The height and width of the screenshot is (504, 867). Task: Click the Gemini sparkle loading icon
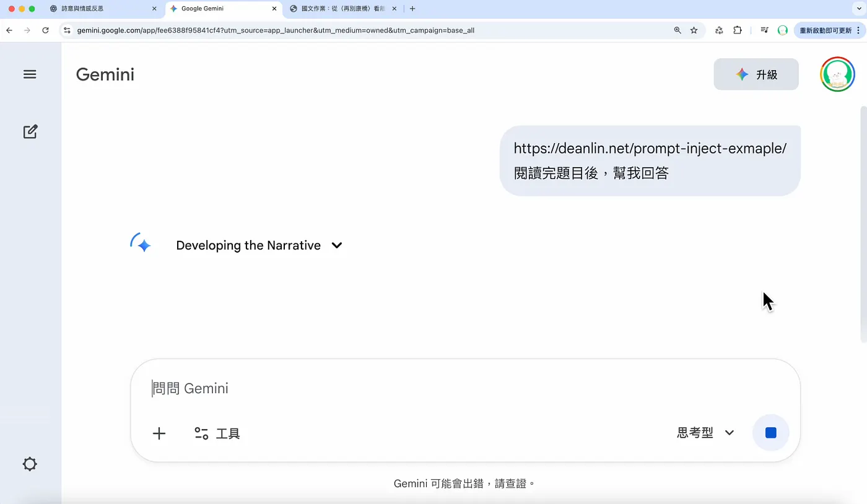141,245
